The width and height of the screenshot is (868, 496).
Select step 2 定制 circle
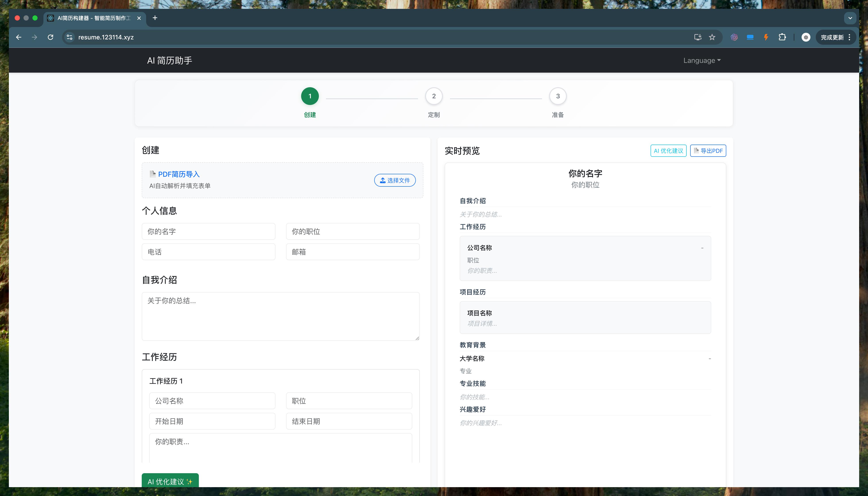[x=434, y=96]
